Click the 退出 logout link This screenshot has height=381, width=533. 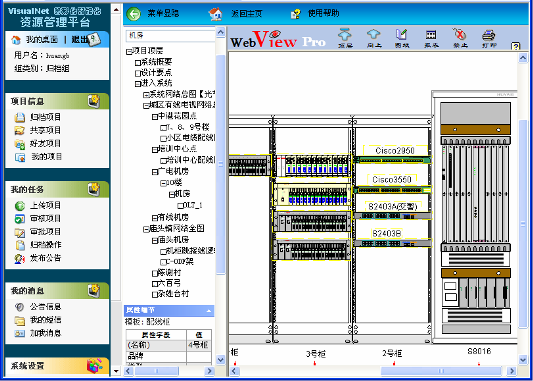[x=79, y=40]
